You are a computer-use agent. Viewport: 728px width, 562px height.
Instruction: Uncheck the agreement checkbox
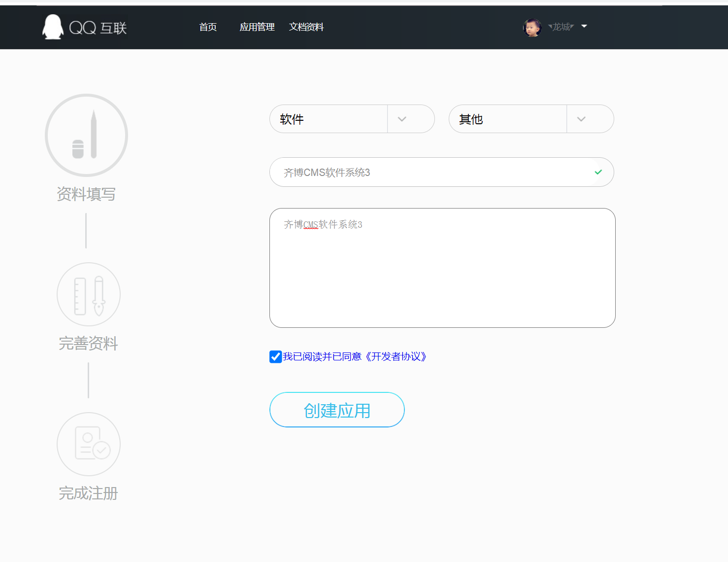point(276,356)
